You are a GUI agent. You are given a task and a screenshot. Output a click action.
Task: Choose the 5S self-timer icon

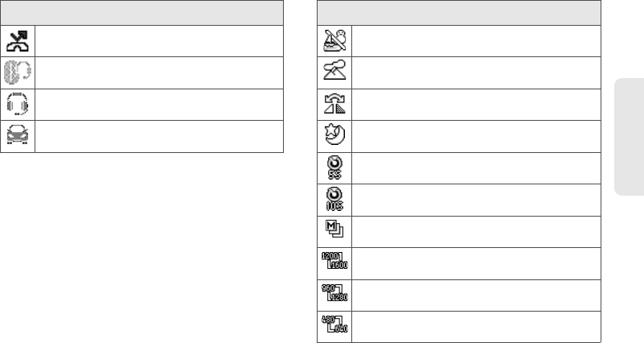334,167
